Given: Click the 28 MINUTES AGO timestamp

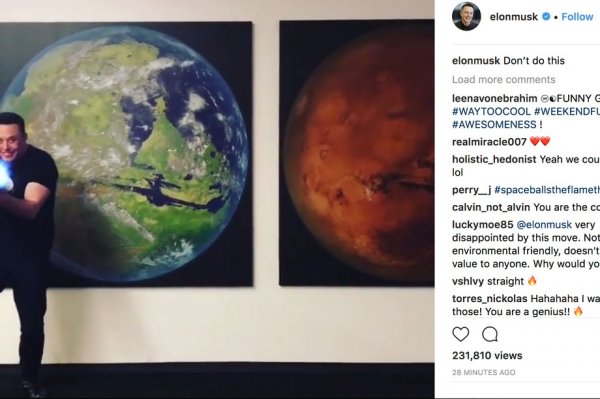Looking at the screenshot, I should tap(484, 372).
